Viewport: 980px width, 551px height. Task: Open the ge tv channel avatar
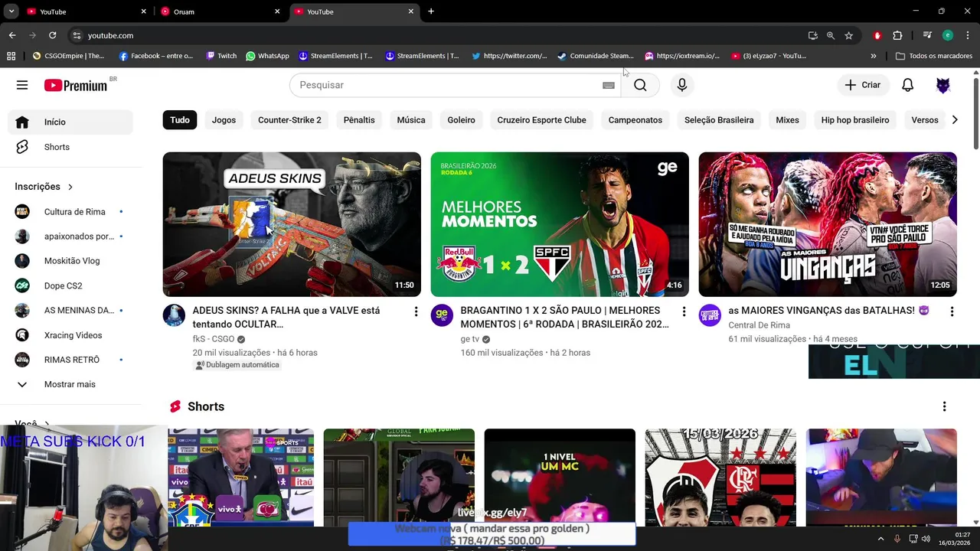coord(442,315)
